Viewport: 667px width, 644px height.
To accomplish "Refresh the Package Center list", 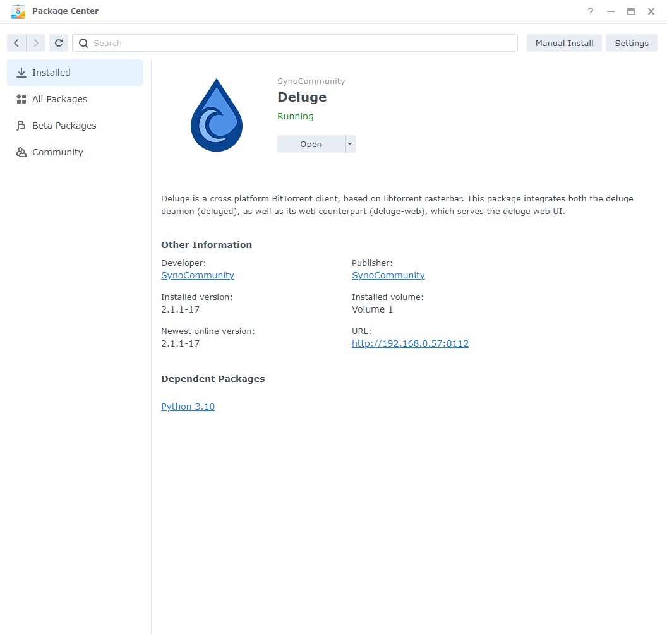I will click(59, 43).
